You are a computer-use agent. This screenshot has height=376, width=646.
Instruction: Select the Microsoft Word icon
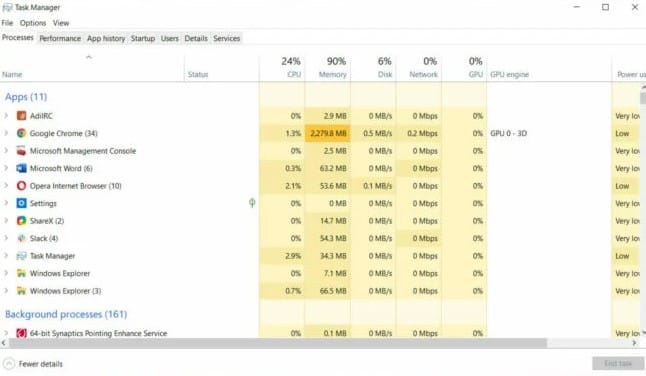pos(21,168)
